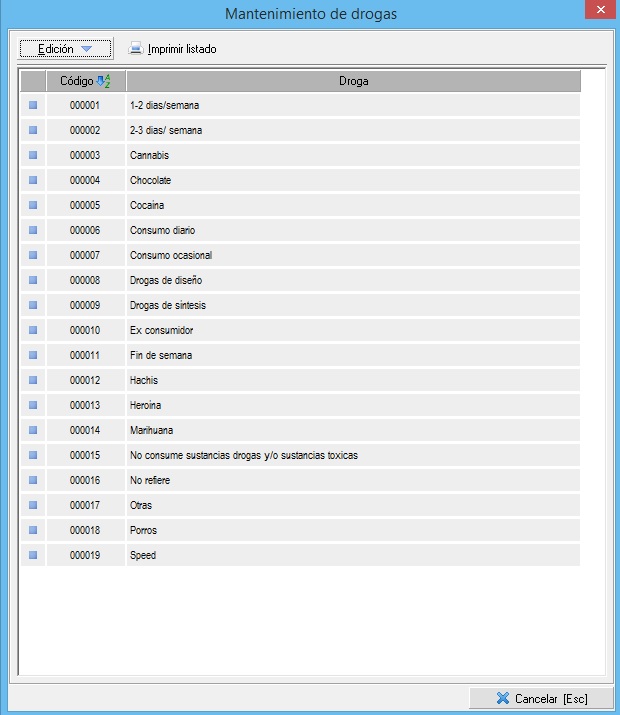Click the Imprimir listado printer icon

[x=136, y=49]
